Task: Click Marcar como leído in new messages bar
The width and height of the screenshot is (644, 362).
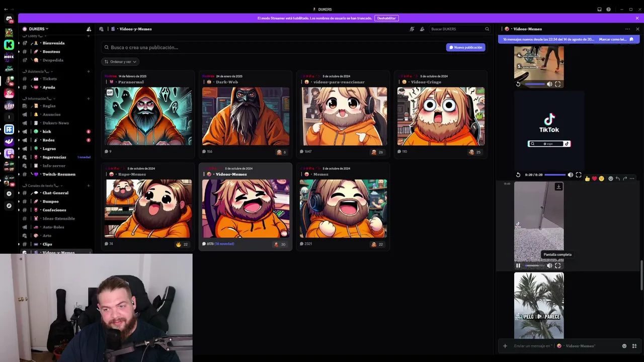Action: pos(613,39)
